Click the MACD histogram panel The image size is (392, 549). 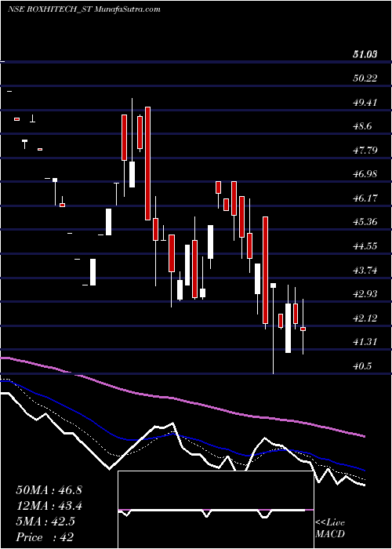click(216, 510)
